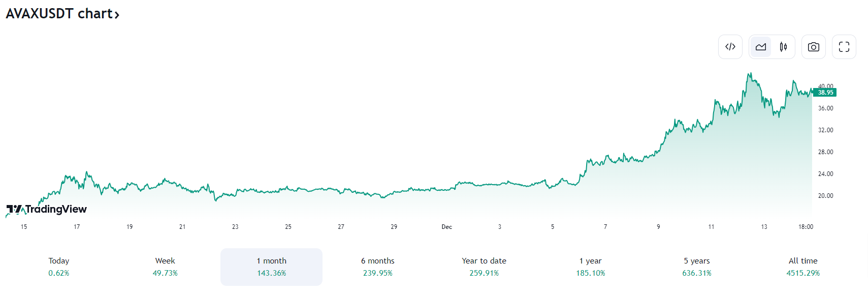
Task: Click the embed code icon
Action: click(x=730, y=47)
